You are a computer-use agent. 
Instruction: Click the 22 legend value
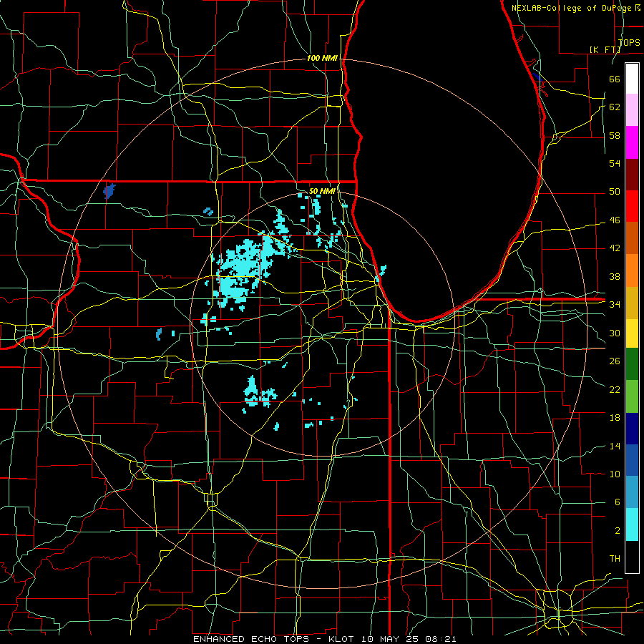(615, 390)
